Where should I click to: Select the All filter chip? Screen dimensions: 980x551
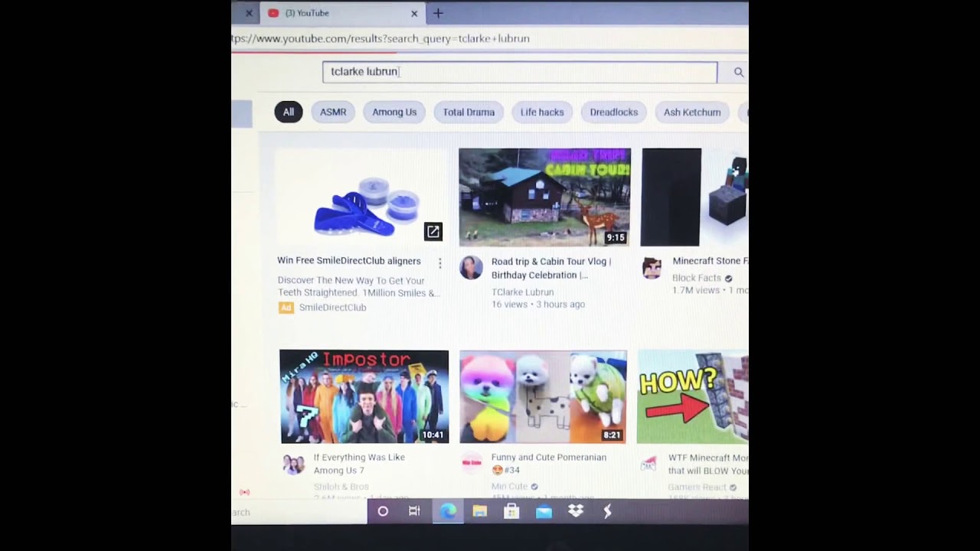tap(289, 112)
